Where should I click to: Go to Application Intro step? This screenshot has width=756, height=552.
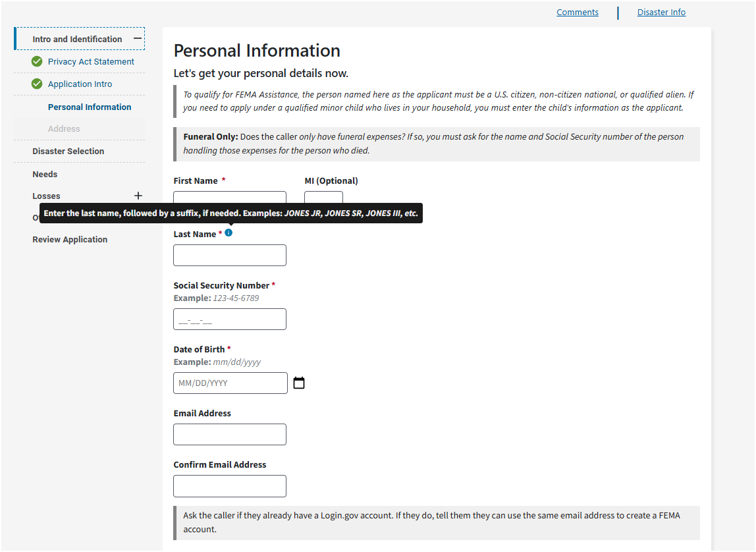click(80, 84)
